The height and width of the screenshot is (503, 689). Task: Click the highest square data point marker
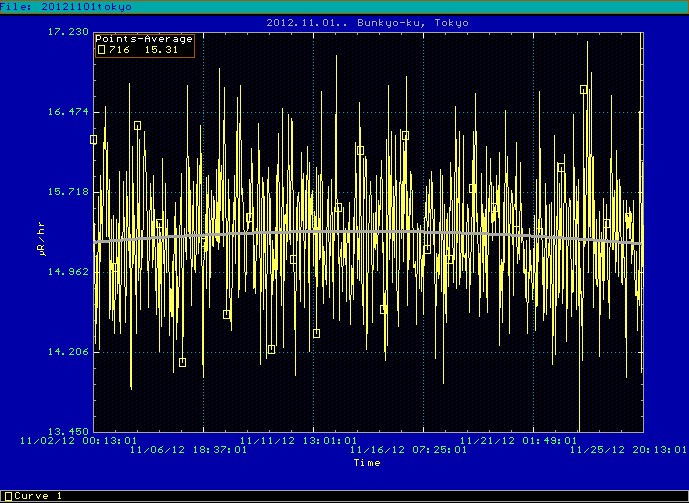tap(584, 90)
